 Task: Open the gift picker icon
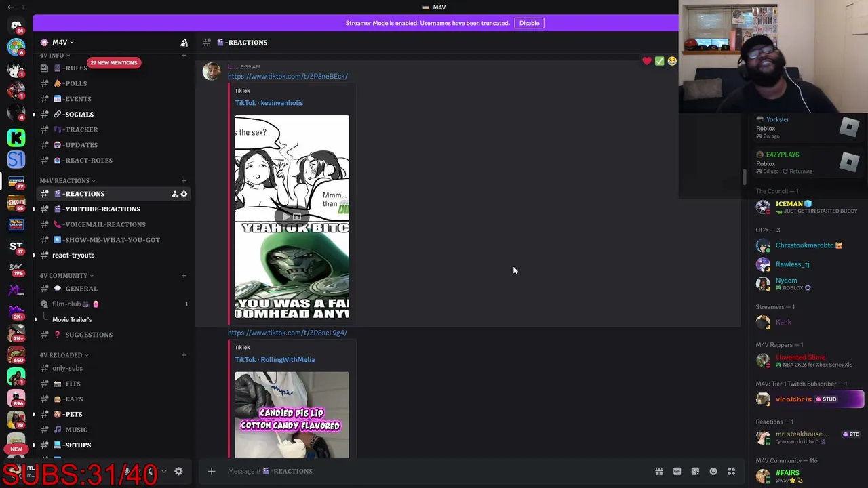[658, 471]
